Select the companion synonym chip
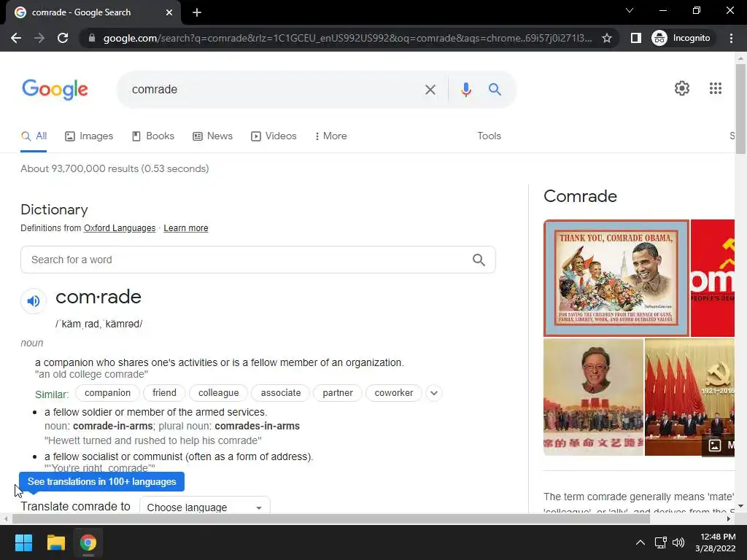Image resolution: width=747 pixels, height=560 pixels. 108,393
